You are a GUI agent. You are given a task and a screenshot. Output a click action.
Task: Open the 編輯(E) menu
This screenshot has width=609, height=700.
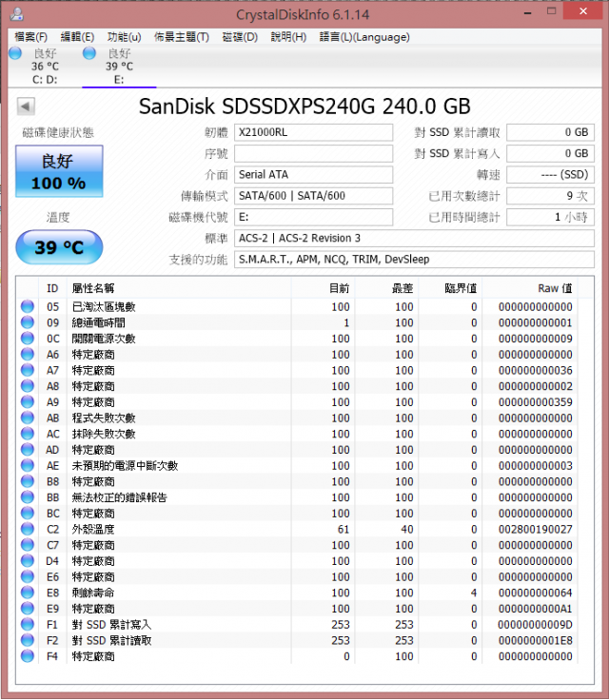pyautogui.click(x=77, y=37)
